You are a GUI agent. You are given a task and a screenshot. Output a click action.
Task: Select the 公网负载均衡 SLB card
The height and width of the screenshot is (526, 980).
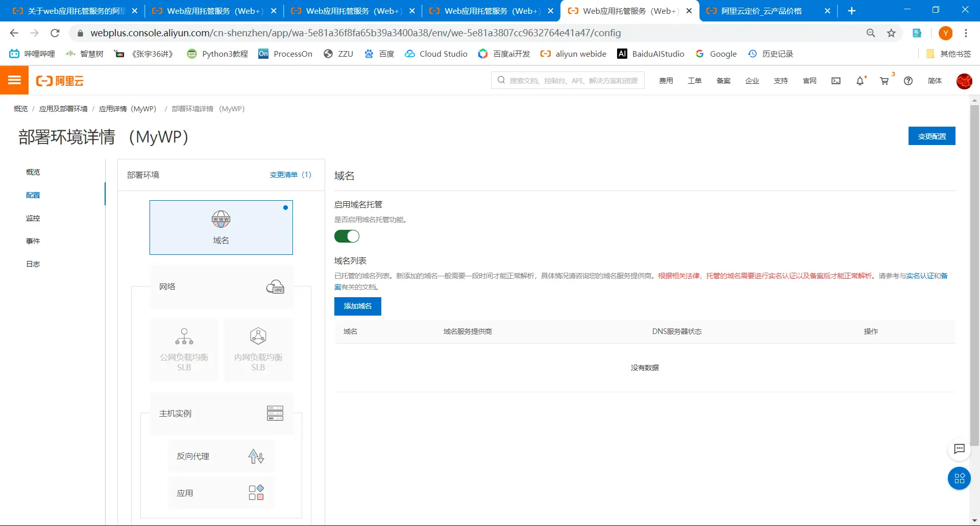(184, 350)
